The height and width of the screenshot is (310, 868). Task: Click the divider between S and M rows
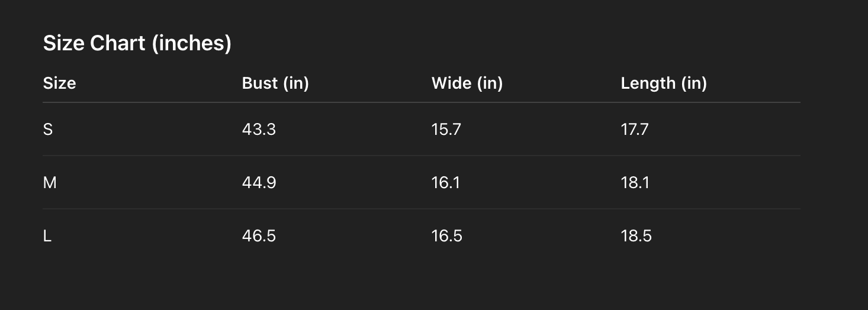click(x=421, y=156)
